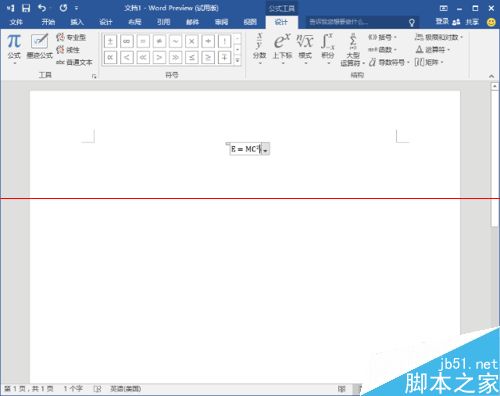
Task: Collapse the ribbon with the chevron
Action: pyautogui.click(x=491, y=76)
